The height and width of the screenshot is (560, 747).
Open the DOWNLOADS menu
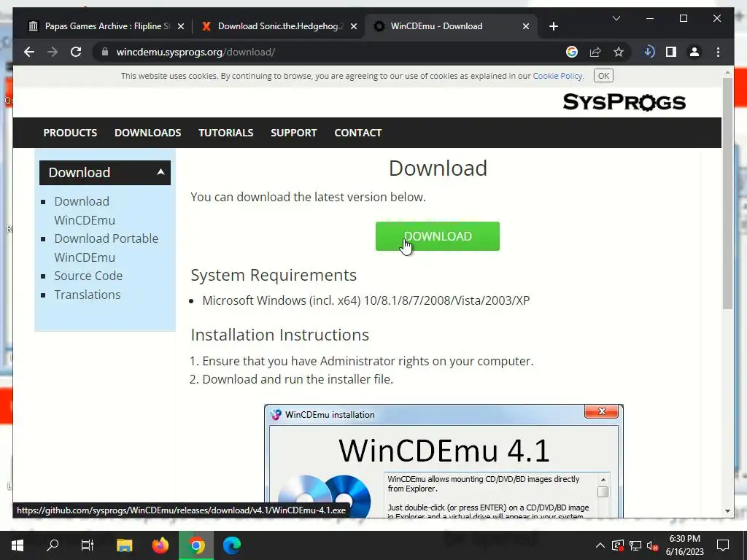pyautogui.click(x=147, y=133)
